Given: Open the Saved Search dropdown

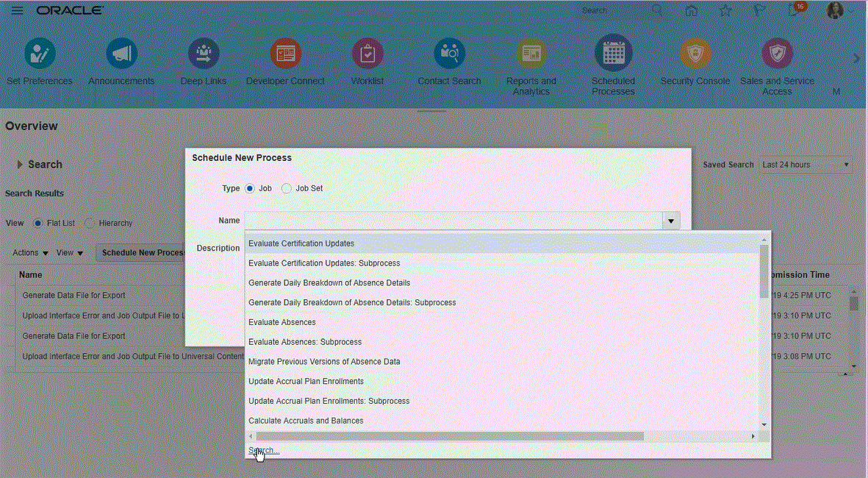Looking at the screenshot, I should click(x=806, y=165).
